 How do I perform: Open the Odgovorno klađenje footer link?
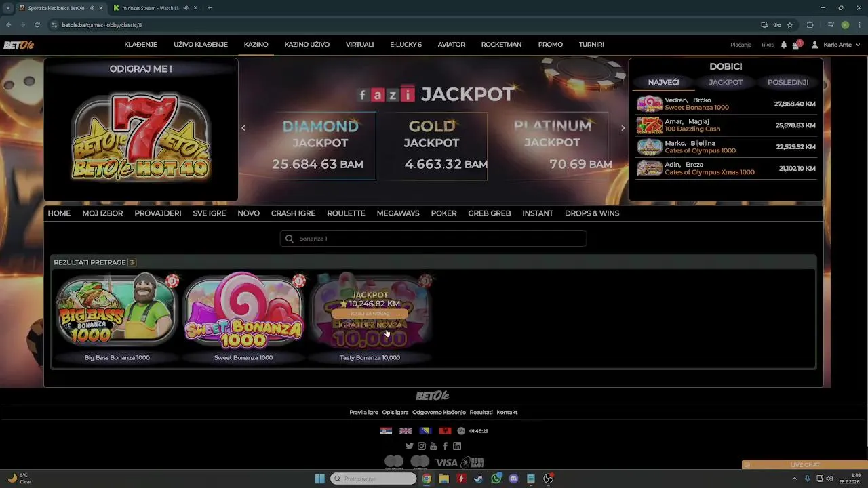pos(439,412)
